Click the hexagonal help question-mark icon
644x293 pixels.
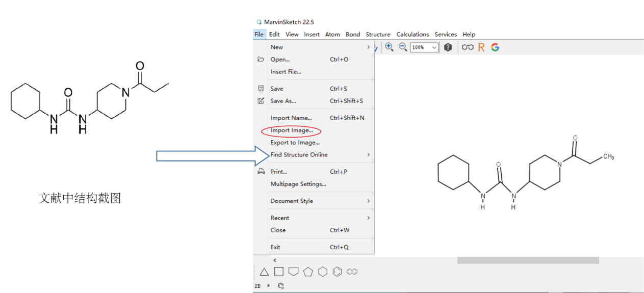pyautogui.click(x=448, y=47)
